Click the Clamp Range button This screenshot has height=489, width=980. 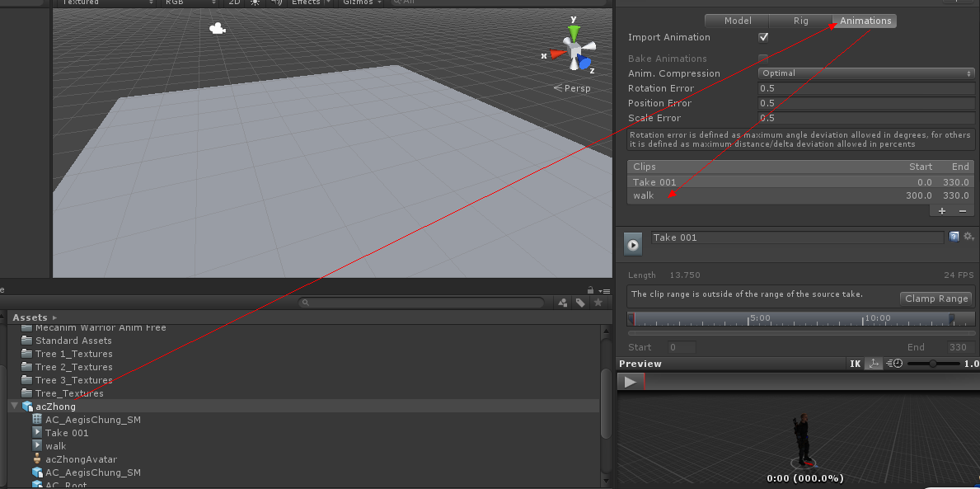pos(936,299)
